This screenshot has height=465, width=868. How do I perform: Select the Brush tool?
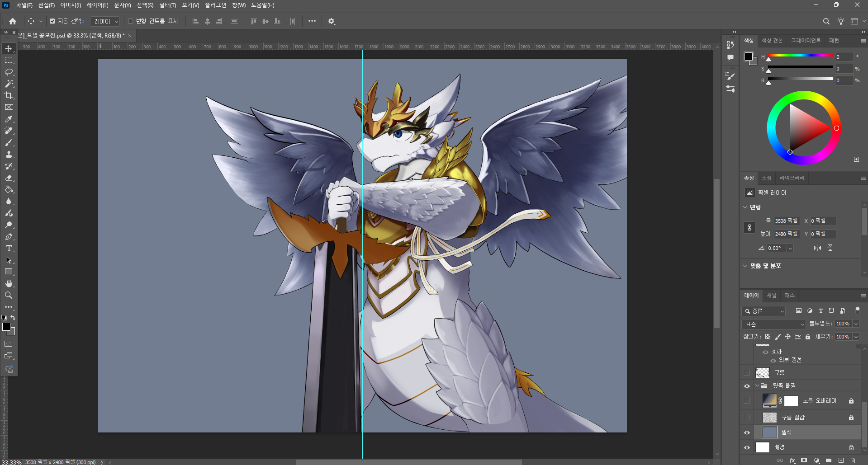9,142
